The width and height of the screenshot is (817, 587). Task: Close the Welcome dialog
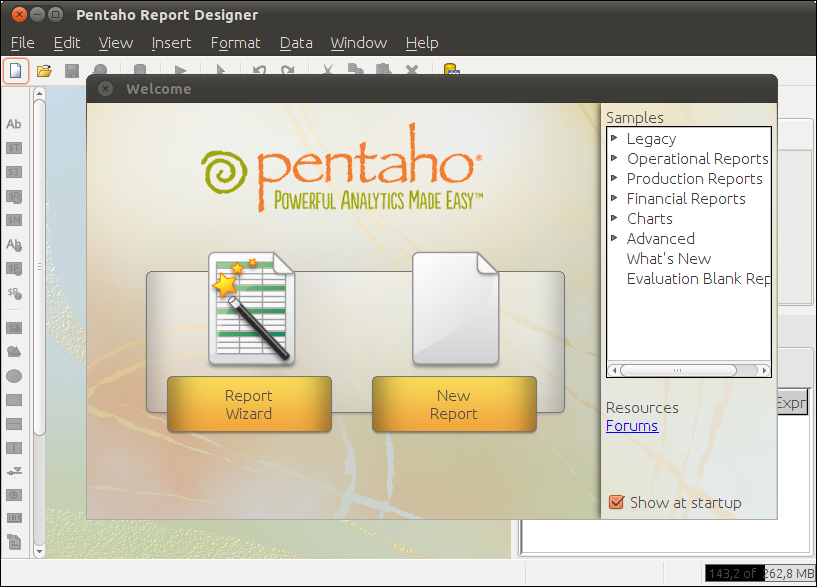(x=105, y=89)
